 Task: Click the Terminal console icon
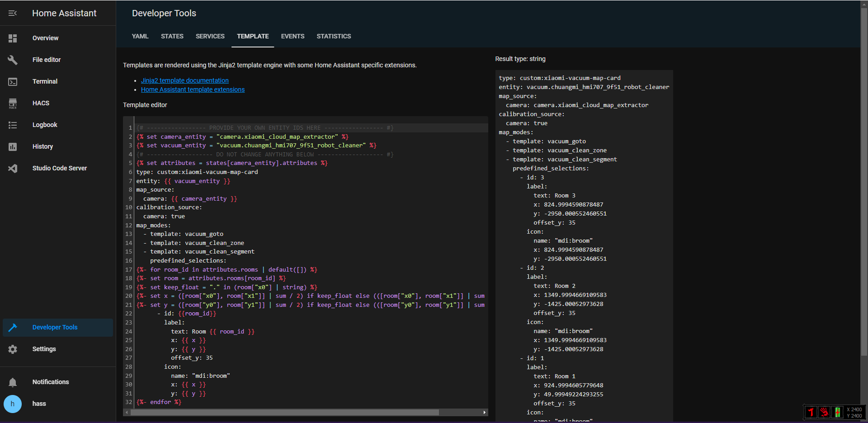(13, 82)
